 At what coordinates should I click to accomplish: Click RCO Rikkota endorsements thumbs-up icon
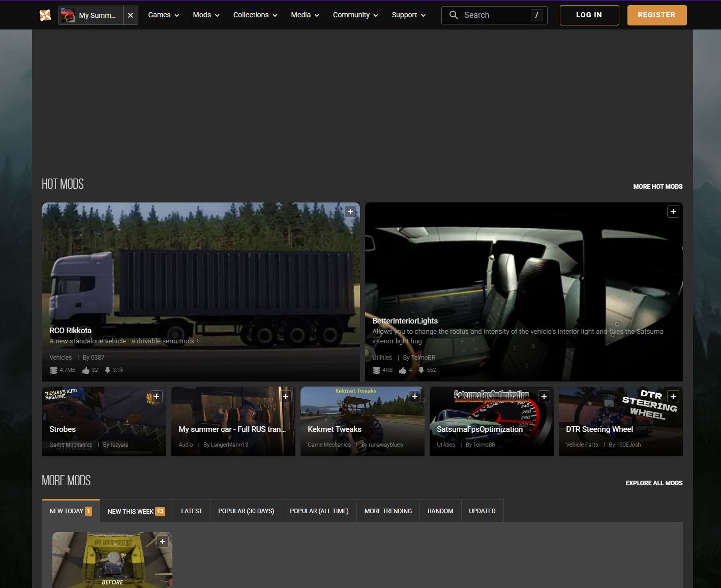[x=86, y=370]
